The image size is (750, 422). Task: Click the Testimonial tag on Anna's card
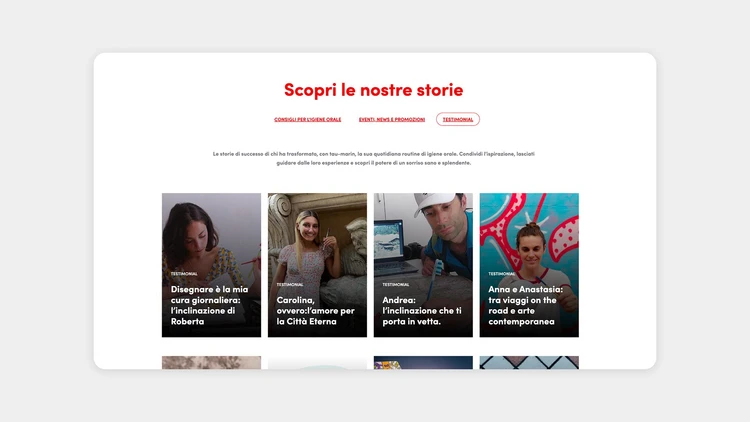(502, 274)
